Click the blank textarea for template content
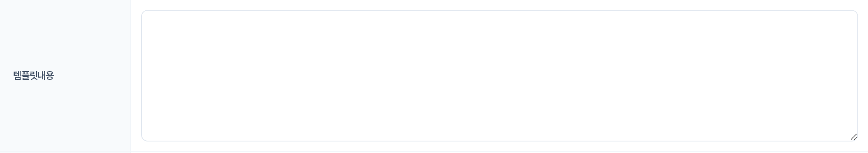The height and width of the screenshot is (153, 868). (499, 76)
